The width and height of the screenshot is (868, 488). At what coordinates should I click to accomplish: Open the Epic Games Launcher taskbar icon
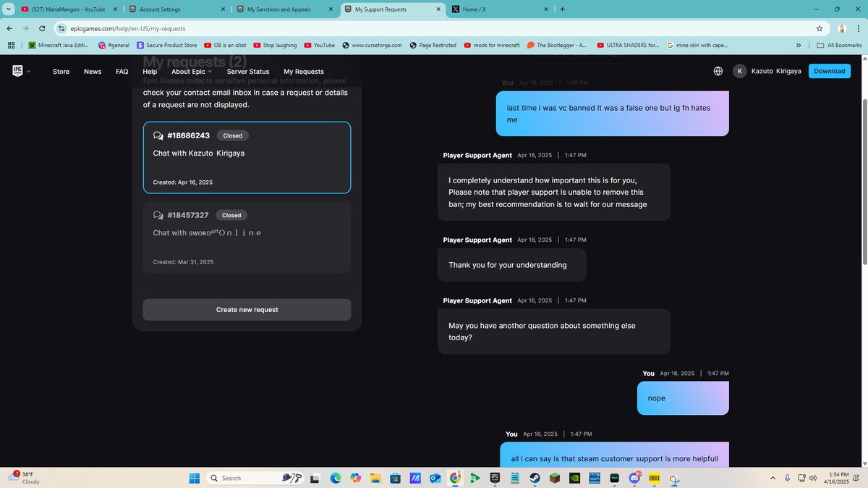tap(495, 478)
